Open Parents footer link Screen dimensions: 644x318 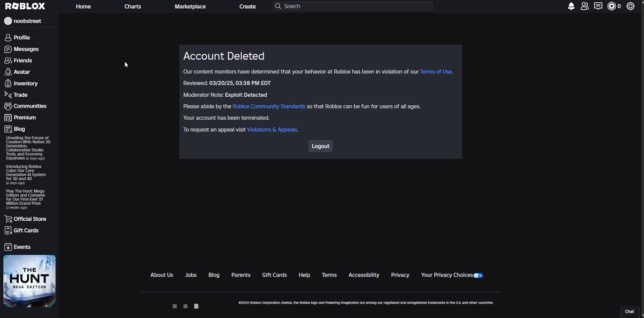[x=241, y=275]
